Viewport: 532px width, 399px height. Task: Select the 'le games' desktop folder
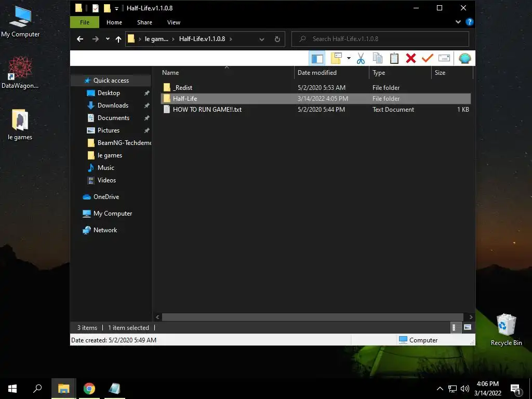tap(20, 125)
